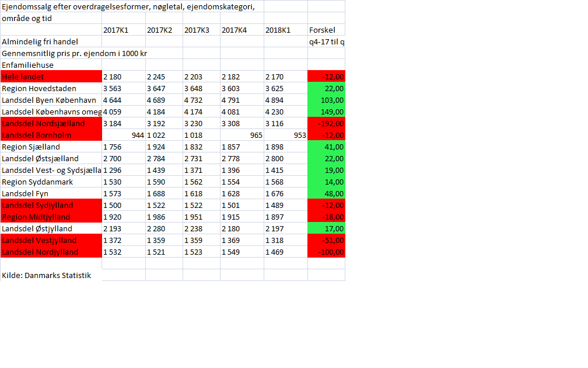The width and height of the screenshot is (588, 368).
Task: Click the value 3 563 cell
Action: 123,88
